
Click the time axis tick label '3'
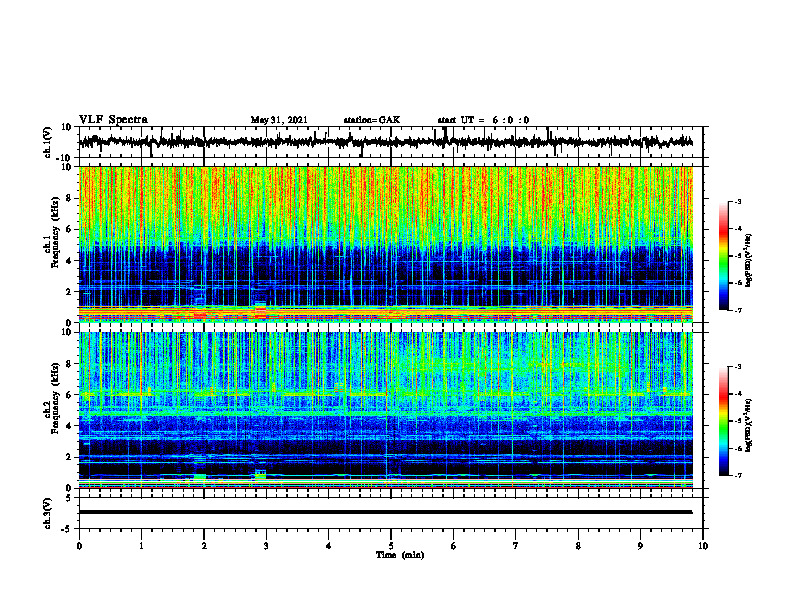pyautogui.click(x=266, y=546)
